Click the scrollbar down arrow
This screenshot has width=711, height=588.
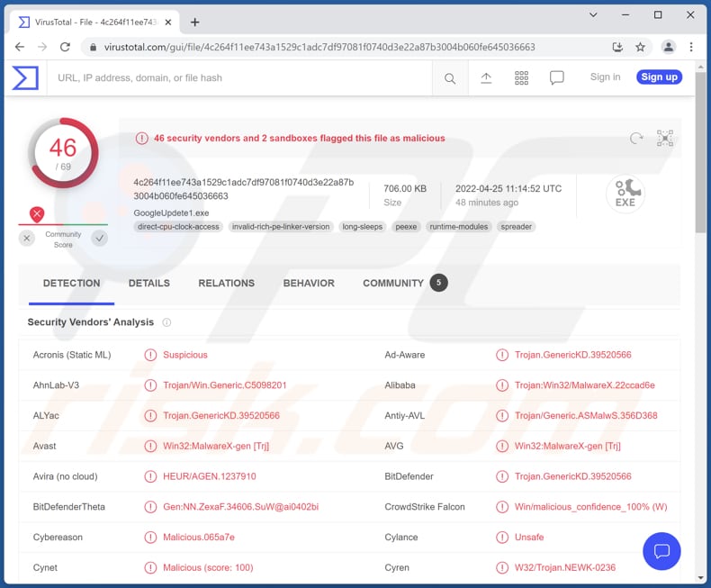click(x=700, y=578)
